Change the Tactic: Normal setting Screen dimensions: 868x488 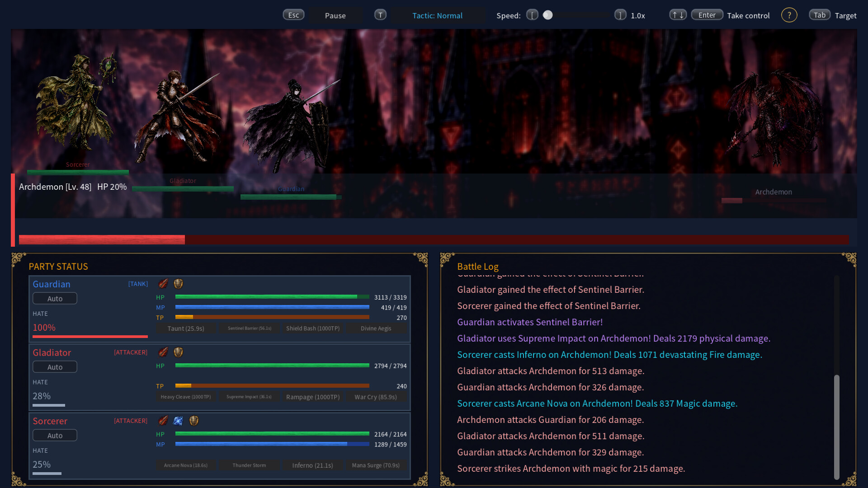click(437, 15)
